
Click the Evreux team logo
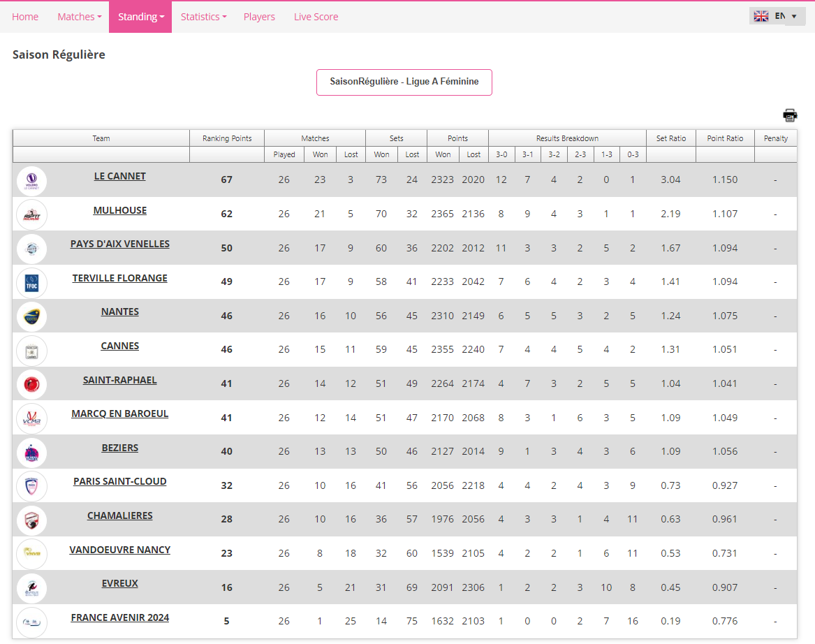coord(31,588)
